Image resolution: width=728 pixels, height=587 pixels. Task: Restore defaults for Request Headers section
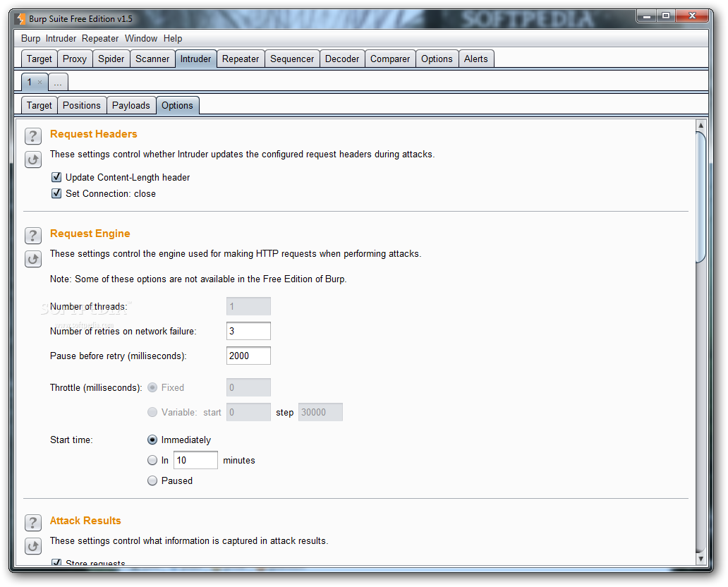pos(33,159)
